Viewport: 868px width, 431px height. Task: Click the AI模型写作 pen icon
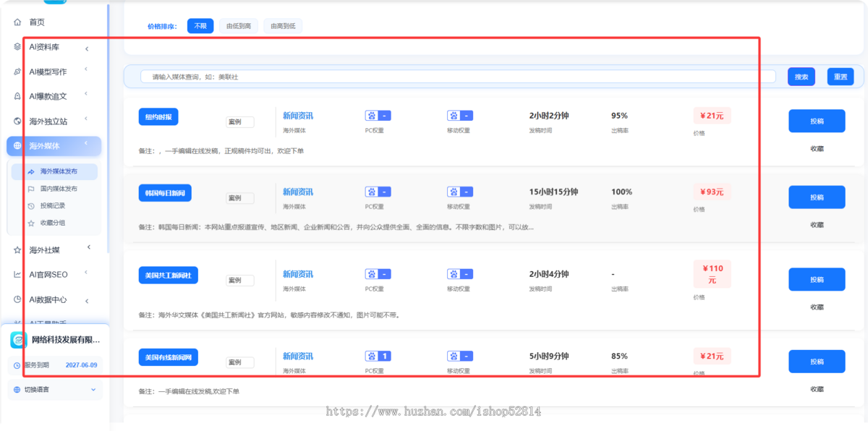(x=17, y=72)
